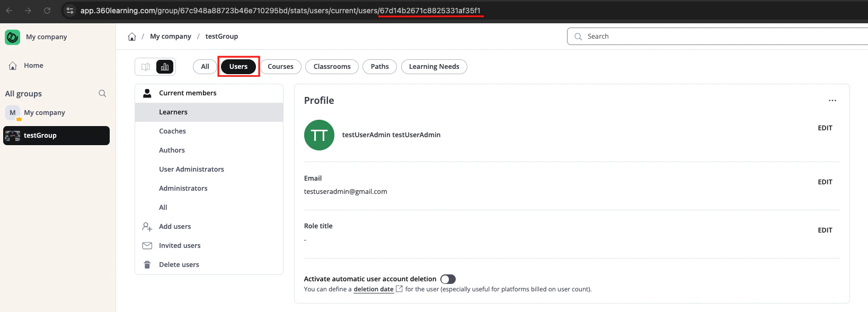Click the external link icon beside deletion date
The height and width of the screenshot is (312, 868).
[400, 289]
